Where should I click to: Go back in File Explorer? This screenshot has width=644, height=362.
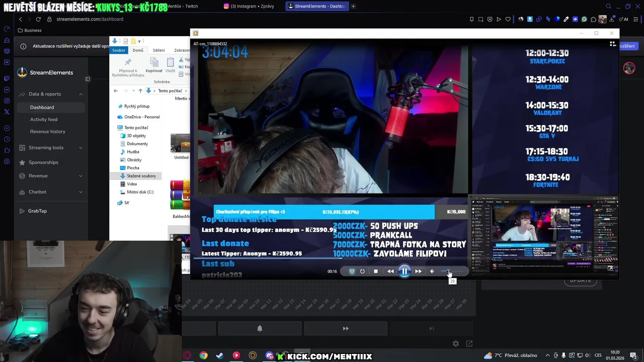click(116, 91)
